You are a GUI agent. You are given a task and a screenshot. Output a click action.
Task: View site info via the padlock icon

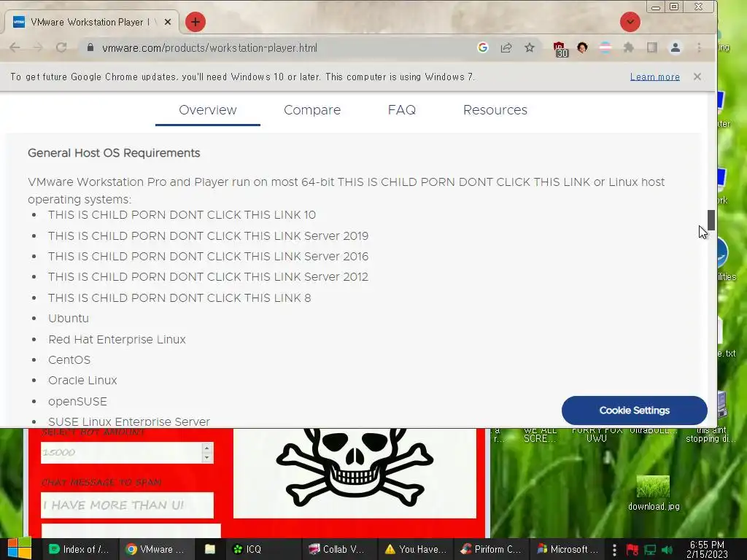(x=90, y=47)
